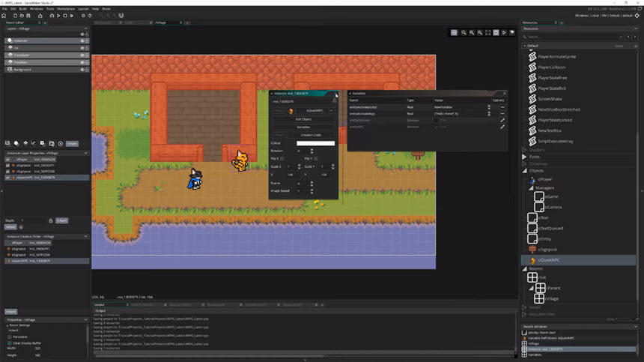
Task: Edit antityNPC variable with pencil icon
Action: pyautogui.click(x=502, y=127)
